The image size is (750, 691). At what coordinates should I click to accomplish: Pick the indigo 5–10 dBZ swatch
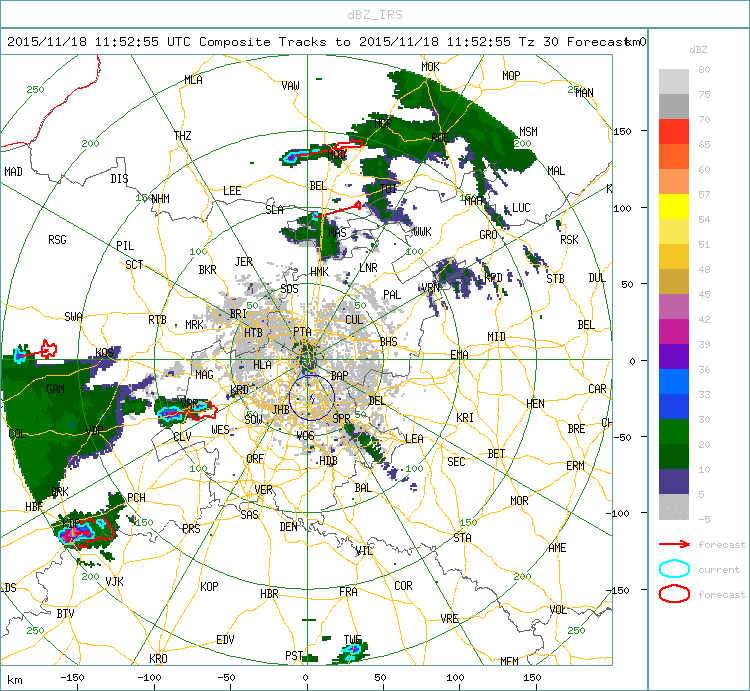(x=674, y=482)
